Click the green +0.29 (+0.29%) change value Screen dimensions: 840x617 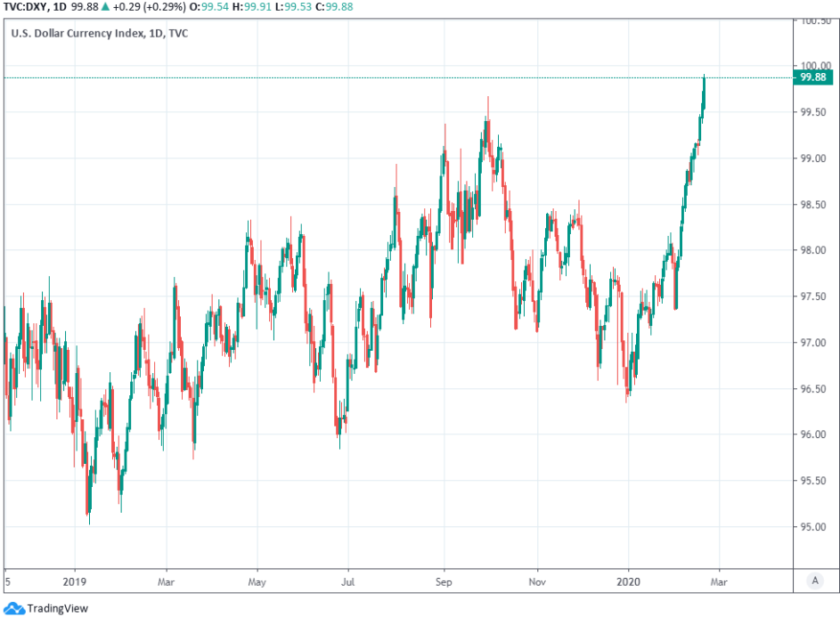click(151, 6)
